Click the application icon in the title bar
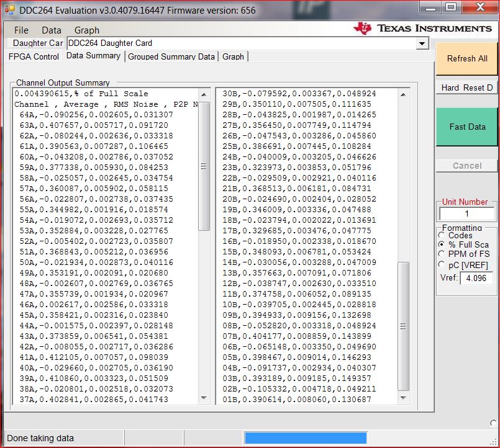The height and width of the screenshot is (448, 500). pyautogui.click(x=9, y=10)
